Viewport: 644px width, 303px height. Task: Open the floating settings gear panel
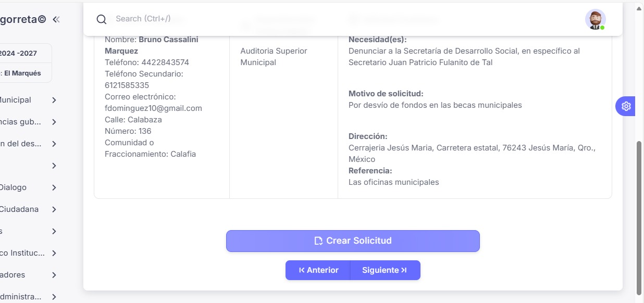[625, 106]
